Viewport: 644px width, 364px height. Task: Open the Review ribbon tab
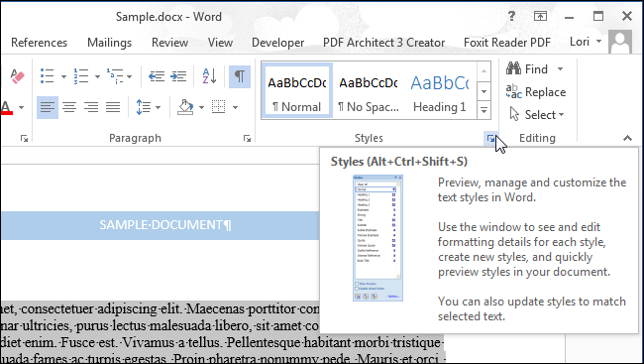tap(169, 43)
